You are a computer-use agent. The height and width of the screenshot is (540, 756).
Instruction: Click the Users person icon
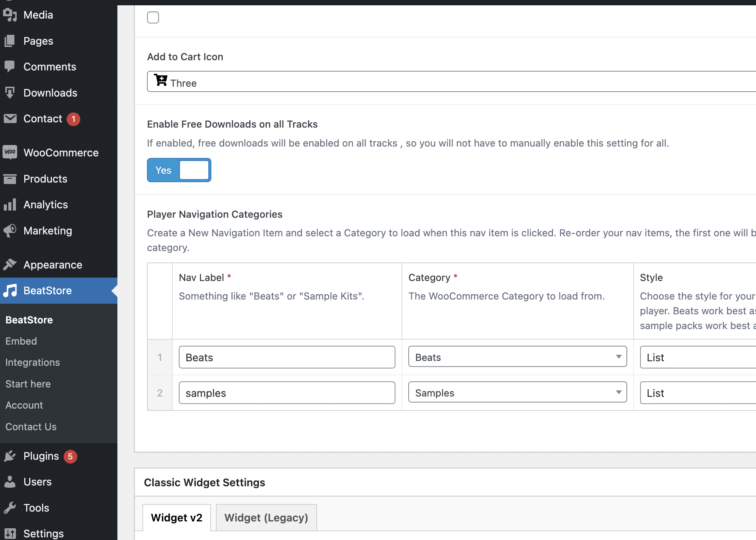click(10, 482)
